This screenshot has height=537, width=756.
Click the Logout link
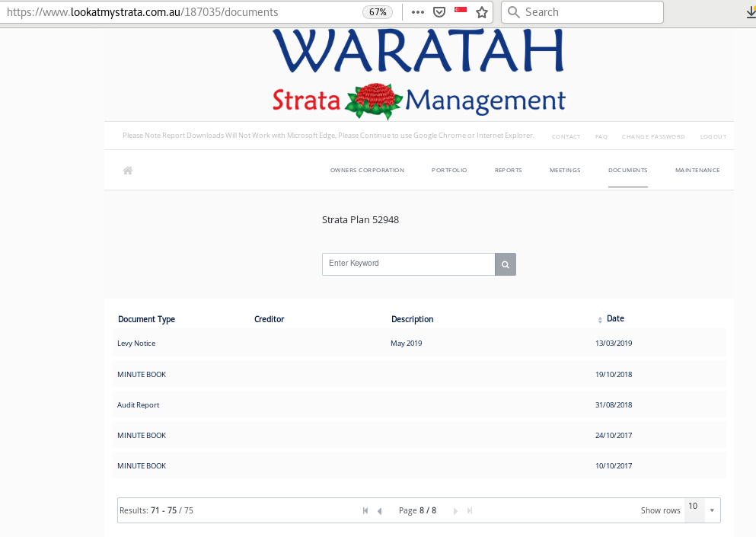click(x=713, y=137)
